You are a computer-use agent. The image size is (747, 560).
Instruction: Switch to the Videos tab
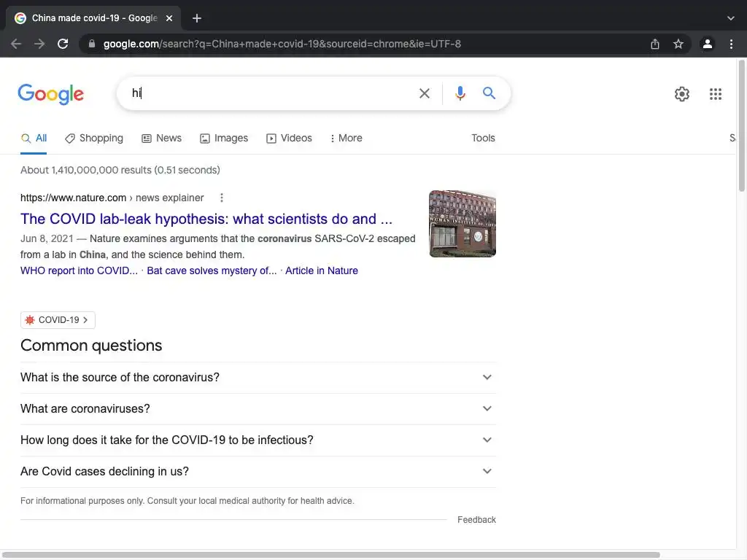click(x=289, y=138)
